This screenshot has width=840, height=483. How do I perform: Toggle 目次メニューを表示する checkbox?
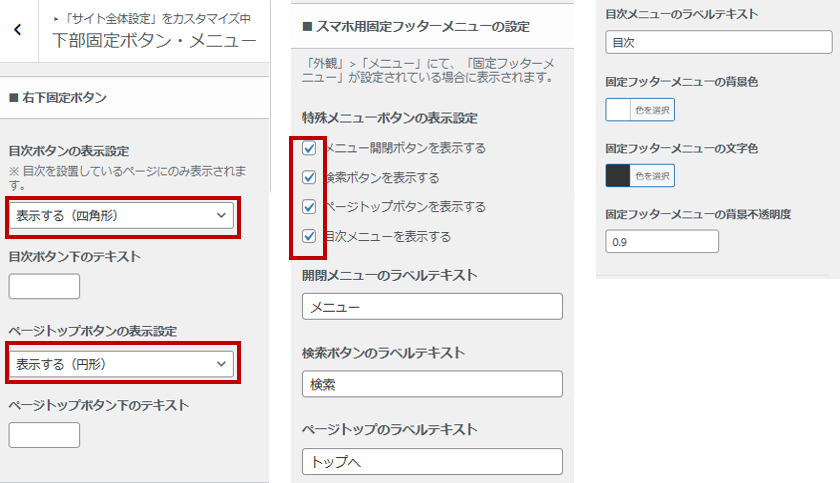point(309,237)
